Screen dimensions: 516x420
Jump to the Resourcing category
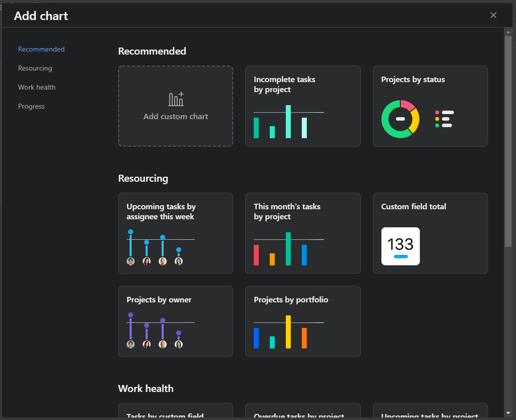[35, 68]
